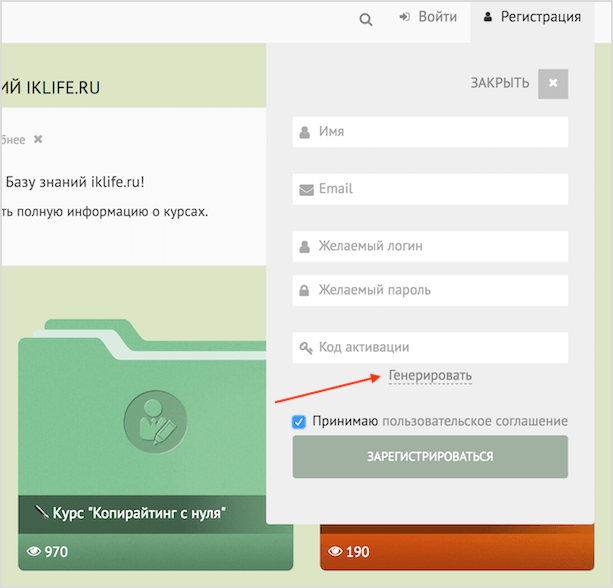Focus the Email input field
Image resolution: width=613 pixels, height=588 pixels.
[430, 189]
